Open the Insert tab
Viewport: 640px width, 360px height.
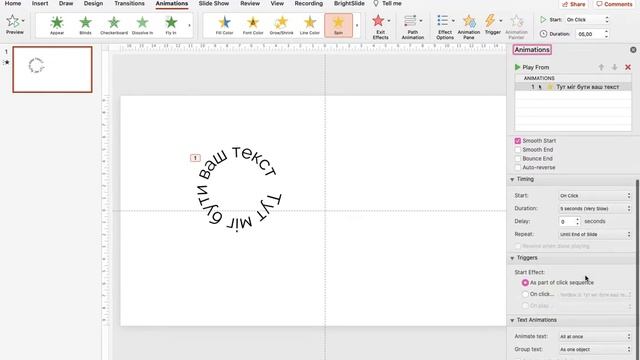pos(40,3)
